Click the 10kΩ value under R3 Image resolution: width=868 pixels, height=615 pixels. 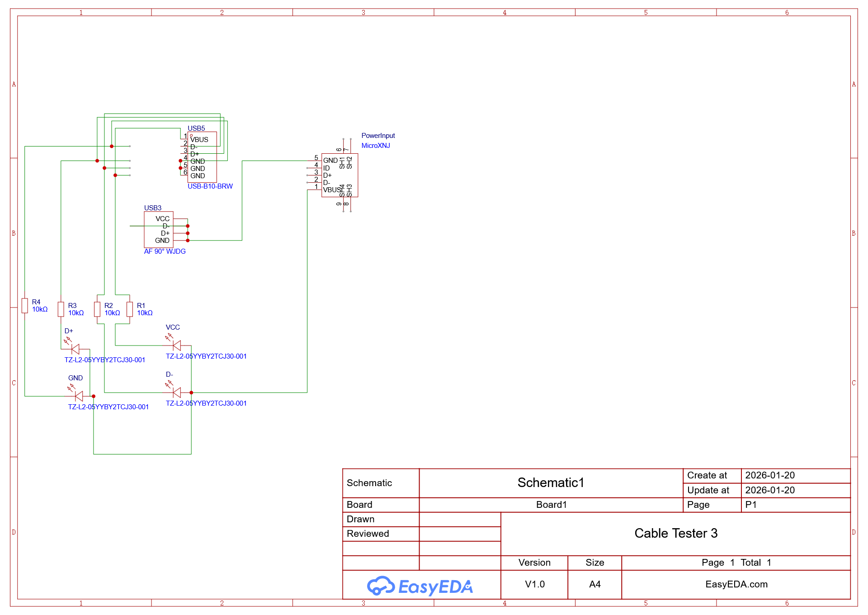pos(76,313)
